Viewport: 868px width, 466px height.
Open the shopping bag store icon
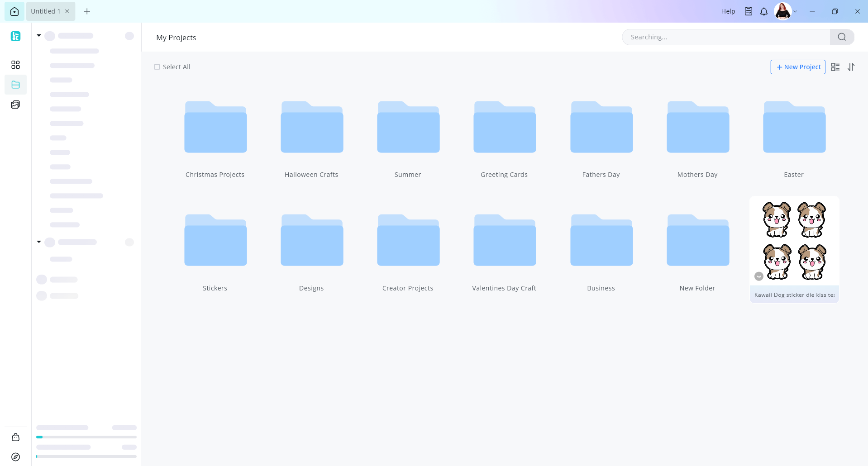tap(15, 437)
